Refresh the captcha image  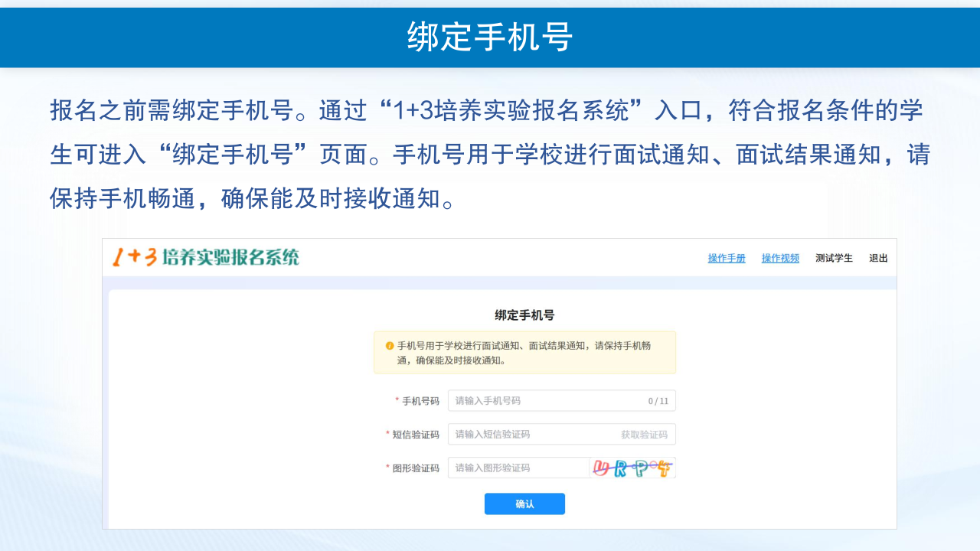(x=632, y=468)
